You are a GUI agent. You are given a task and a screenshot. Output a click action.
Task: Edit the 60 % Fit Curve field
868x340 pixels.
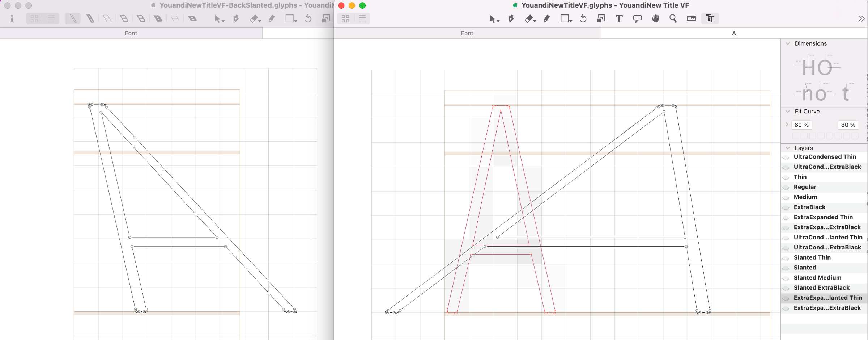(x=802, y=125)
